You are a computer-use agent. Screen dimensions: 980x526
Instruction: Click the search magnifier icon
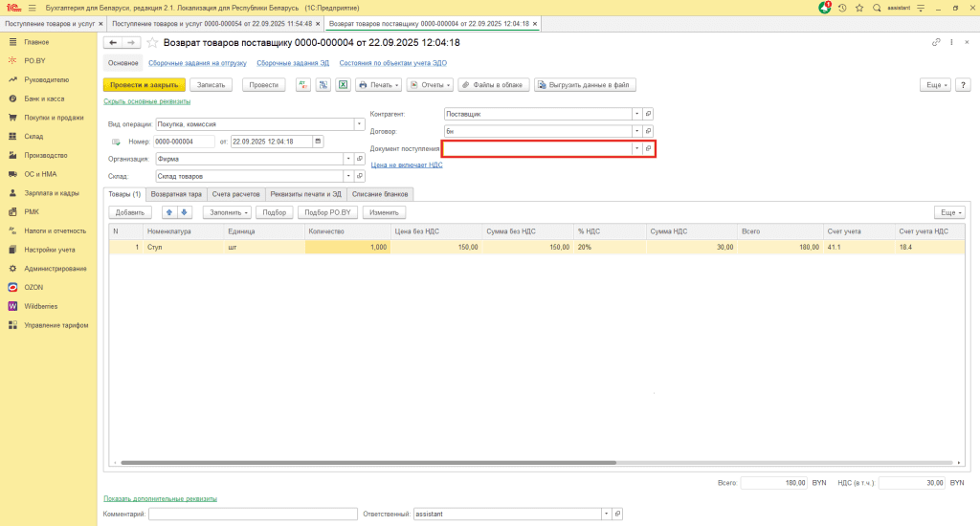877,8
